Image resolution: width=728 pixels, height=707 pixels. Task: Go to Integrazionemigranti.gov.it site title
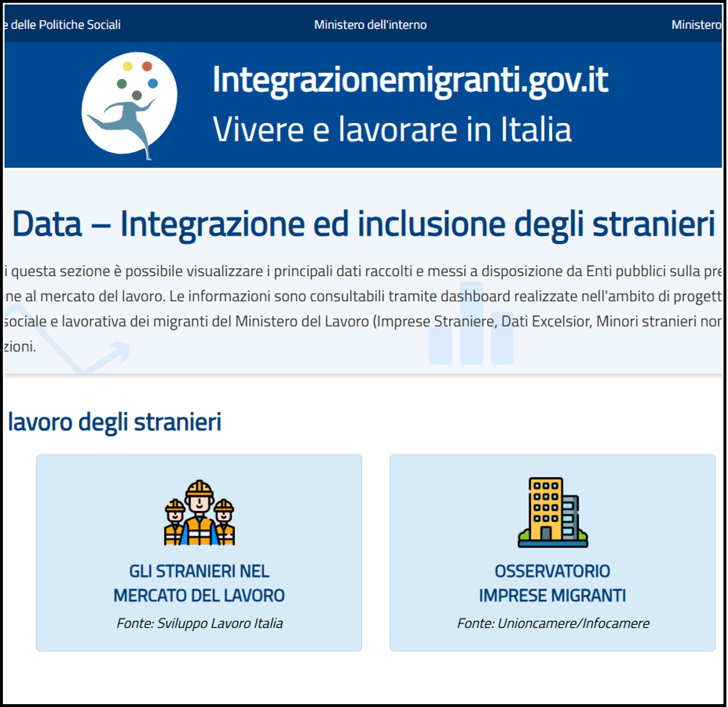point(410,80)
